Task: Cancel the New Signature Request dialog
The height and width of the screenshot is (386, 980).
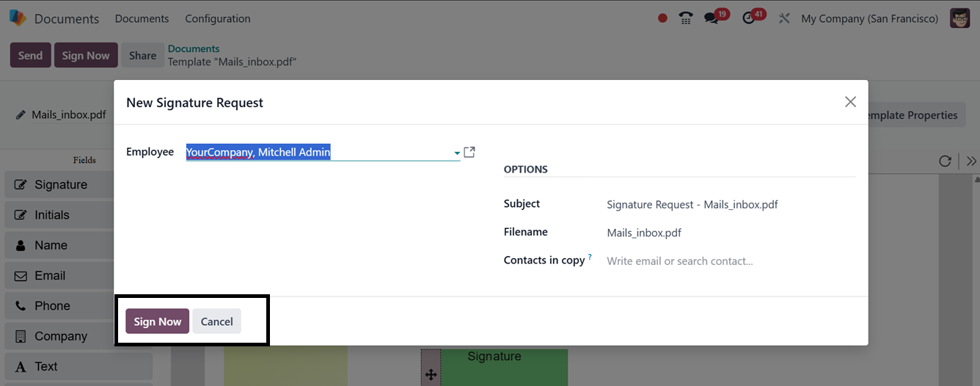Action: click(216, 321)
